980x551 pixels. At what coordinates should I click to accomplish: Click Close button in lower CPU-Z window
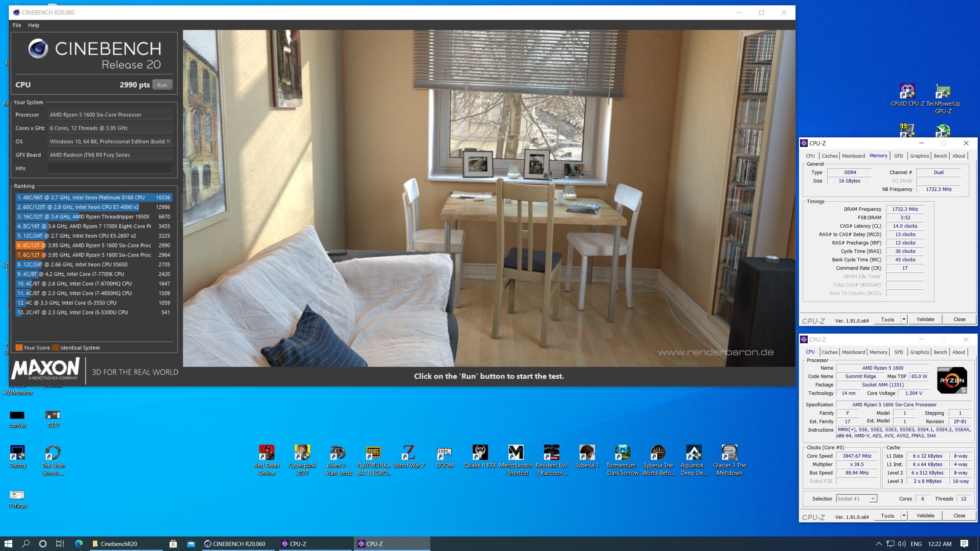959,516
